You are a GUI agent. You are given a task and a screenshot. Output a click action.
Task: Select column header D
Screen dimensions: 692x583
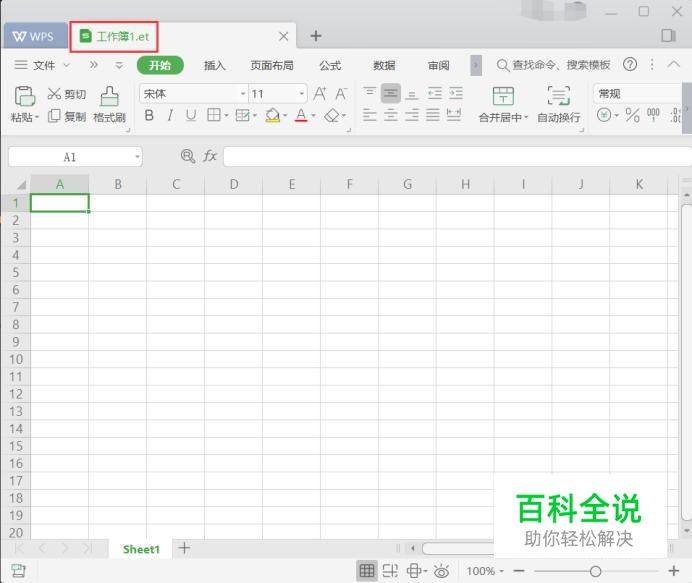(233, 184)
